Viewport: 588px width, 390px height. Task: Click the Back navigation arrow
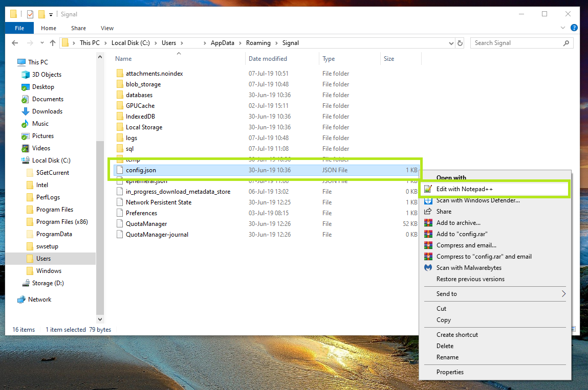click(x=15, y=43)
